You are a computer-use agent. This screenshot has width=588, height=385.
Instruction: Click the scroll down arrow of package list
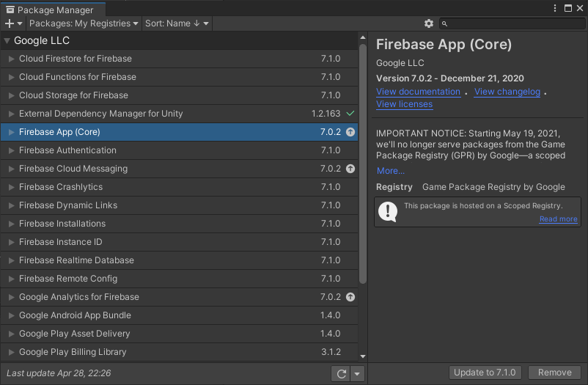click(363, 356)
